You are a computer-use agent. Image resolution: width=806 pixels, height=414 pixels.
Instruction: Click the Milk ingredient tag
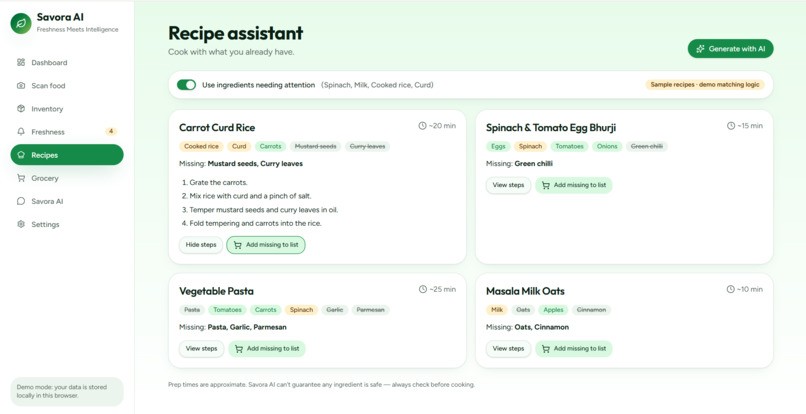pos(497,310)
